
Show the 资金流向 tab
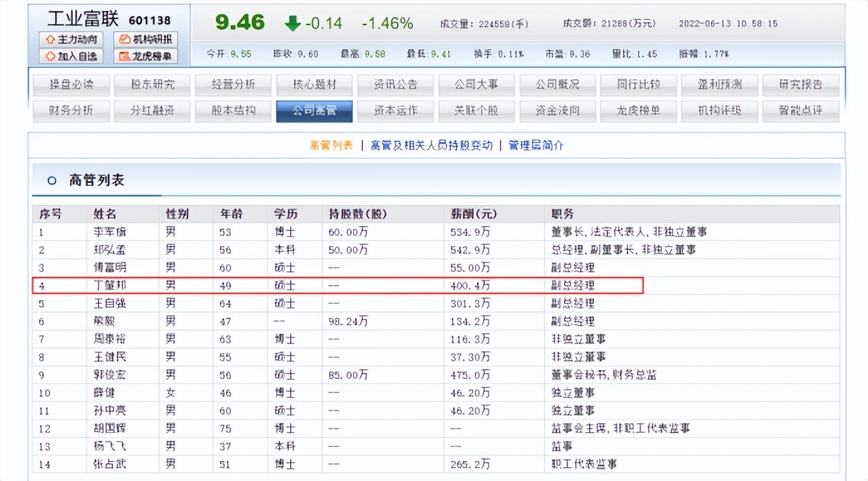pyautogui.click(x=558, y=111)
